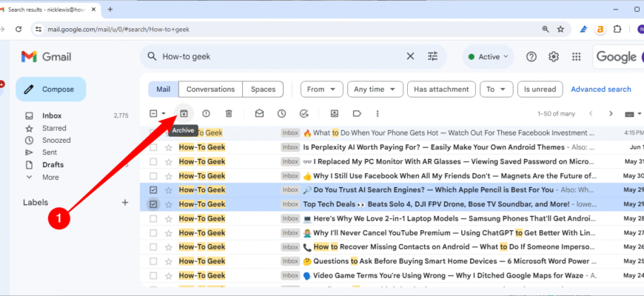Viewport: 644px width, 296px height.
Task: Create a new label plus icon
Action: click(x=125, y=203)
